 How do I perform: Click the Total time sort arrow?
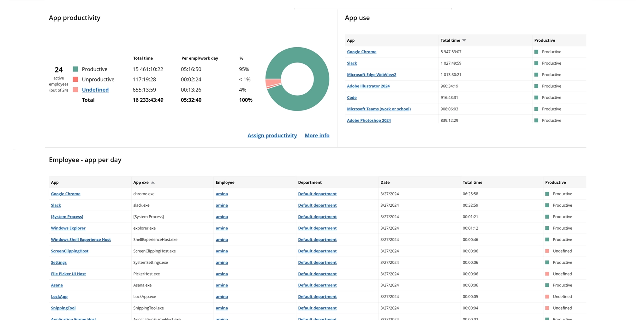[464, 40]
